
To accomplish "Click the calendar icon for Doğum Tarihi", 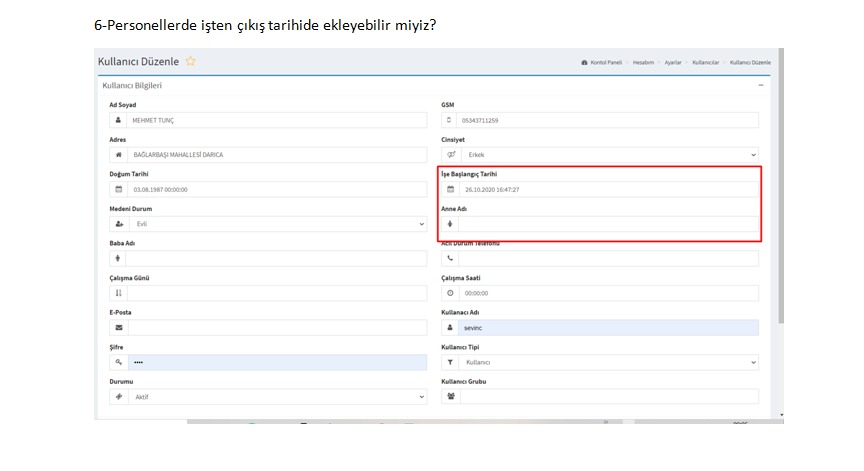I will pos(118,189).
